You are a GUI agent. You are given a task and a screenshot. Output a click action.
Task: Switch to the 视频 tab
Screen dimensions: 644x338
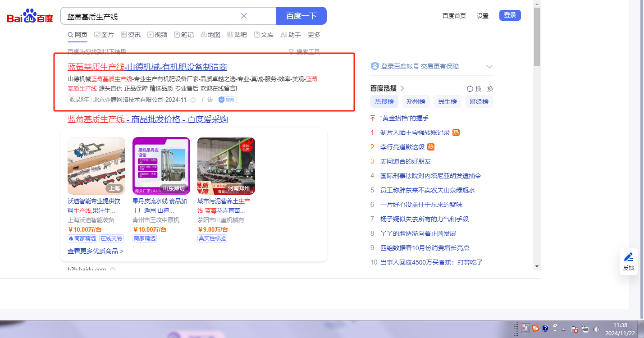pyautogui.click(x=157, y=35)
